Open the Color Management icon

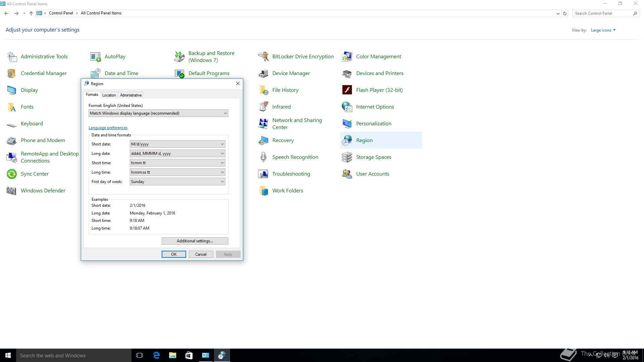click(347, 57)
